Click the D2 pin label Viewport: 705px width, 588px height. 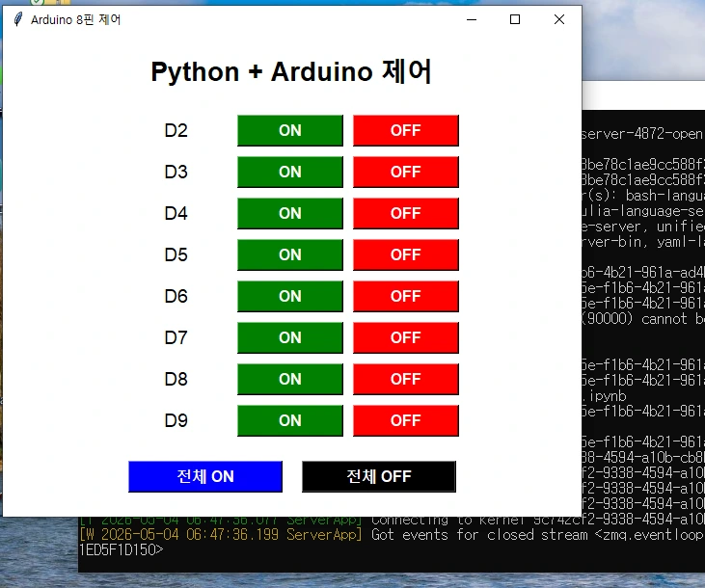click(x=176, y=130)
